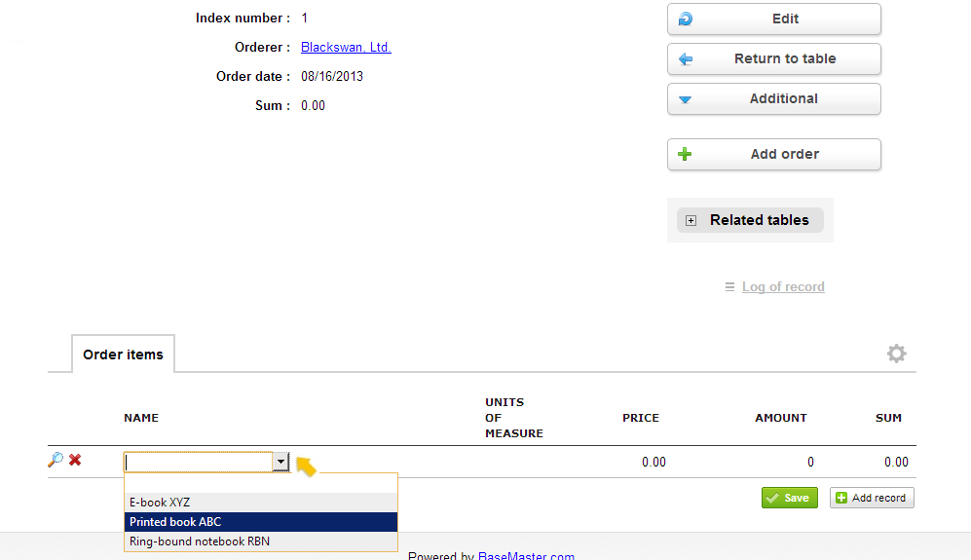Expand the Related tables section

(x=750, y=220)
